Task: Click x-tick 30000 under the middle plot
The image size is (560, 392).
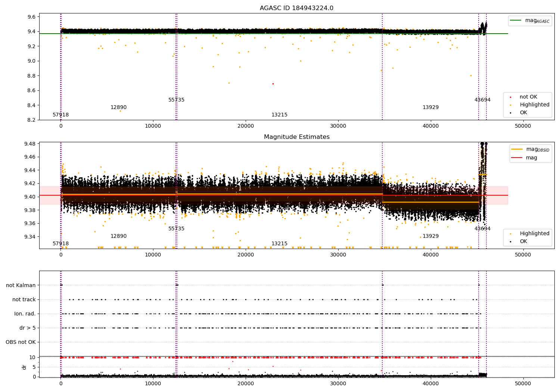Action: pos(338,255)
